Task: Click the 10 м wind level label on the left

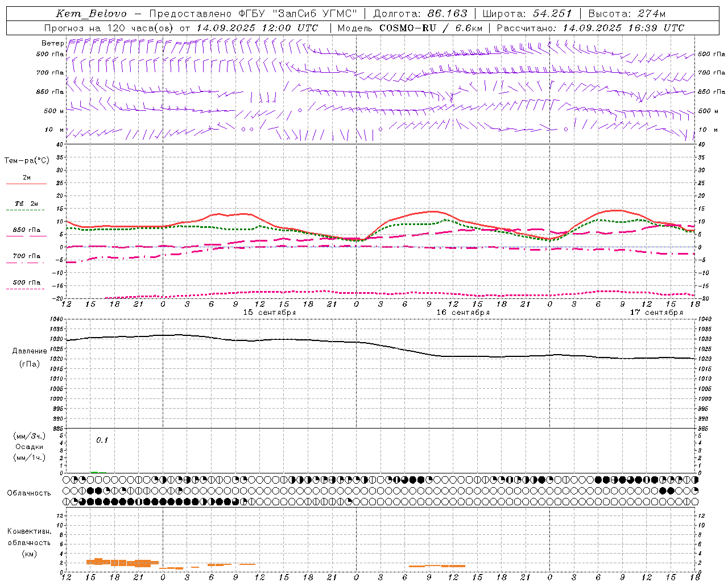Action: (x=55, y=130)
